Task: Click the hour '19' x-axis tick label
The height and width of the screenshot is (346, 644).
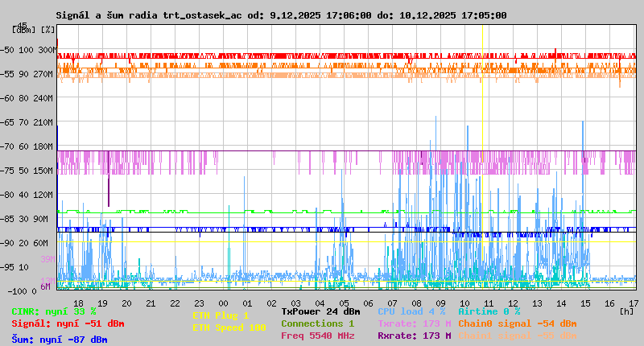Action: [103, 303]
